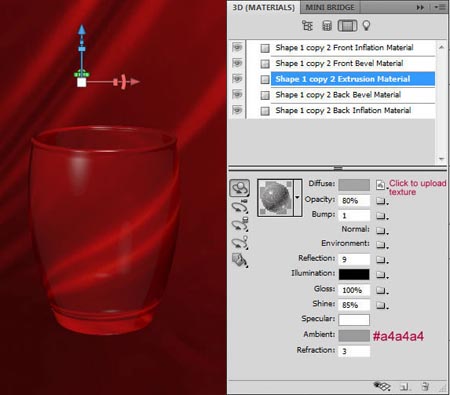Click white center cube of 3D axis

(82, 82)
